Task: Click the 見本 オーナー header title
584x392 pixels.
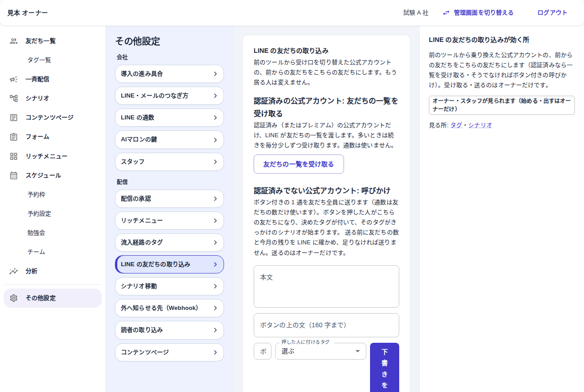Action: click(x=27, y=13)
